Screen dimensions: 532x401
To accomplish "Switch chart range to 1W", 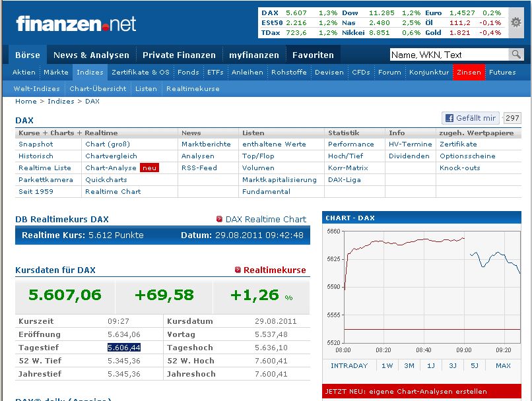I will [387, 365].
